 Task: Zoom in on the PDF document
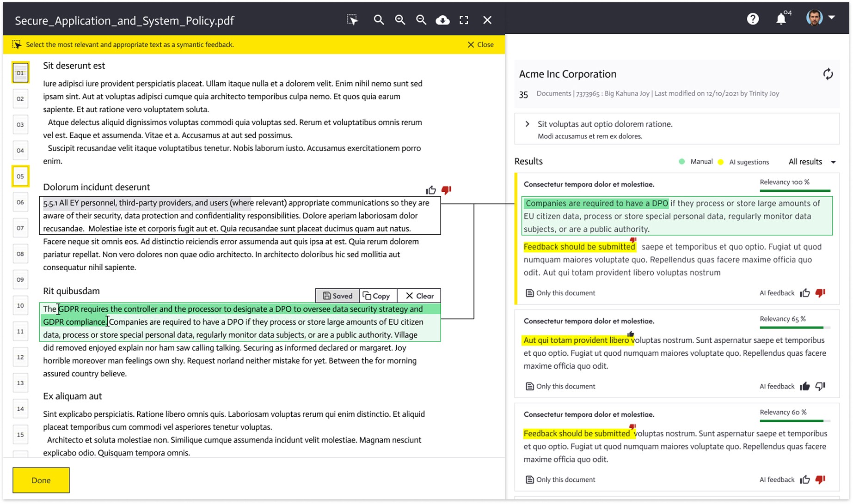tap(400, 20)
